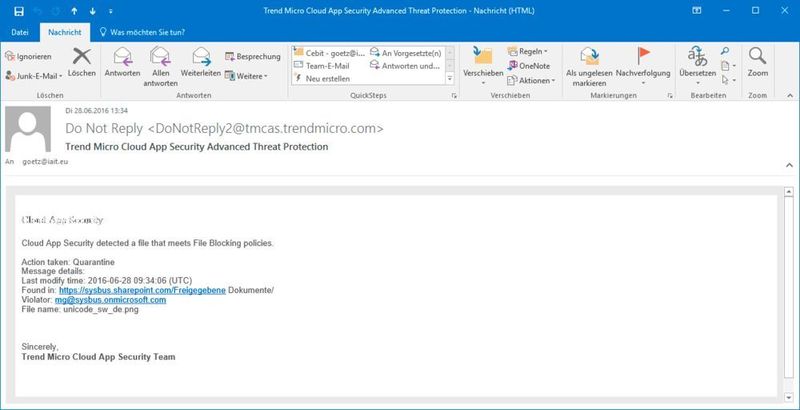This screenshot has width=800, height=410.
Task: Click the Zoom magnifier button
Action: pyautogui.click(x=758, y=62)
